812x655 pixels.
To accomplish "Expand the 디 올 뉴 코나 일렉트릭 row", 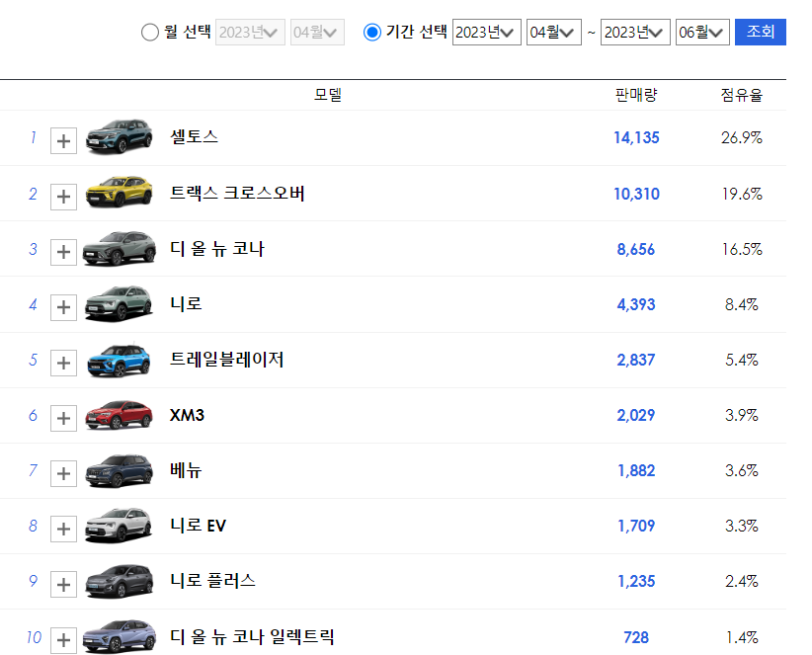I will [63, 640].
